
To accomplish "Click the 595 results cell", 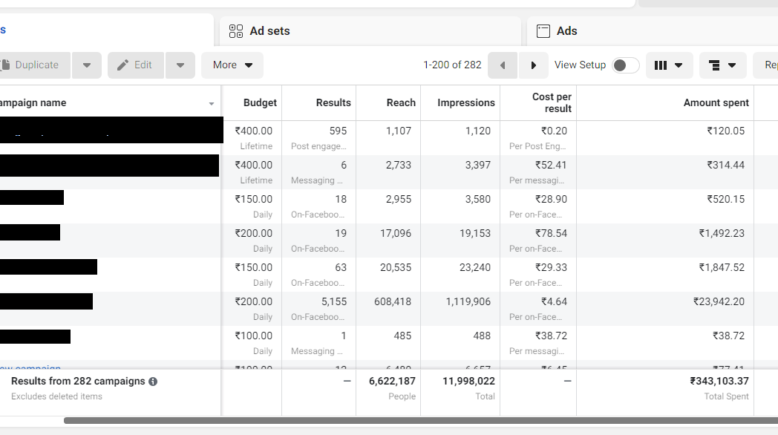I will pyautogui.click(x=338, y=131).
